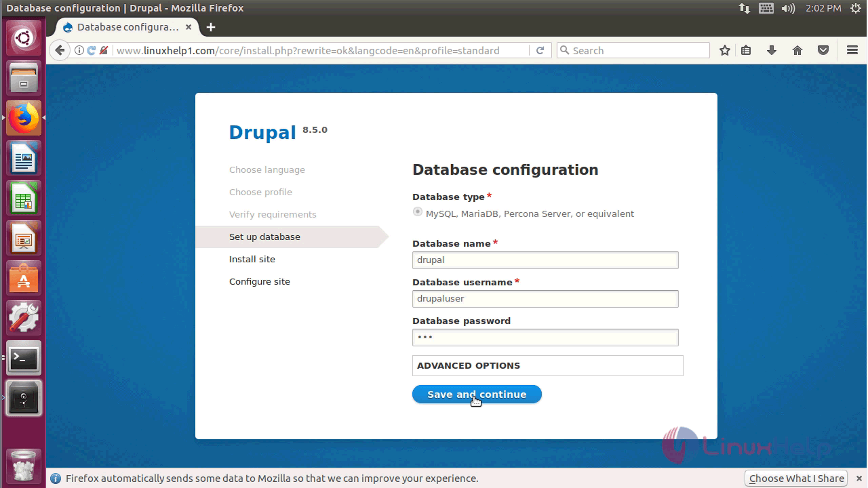Click the Database name field
The image size is (868, 488).
pos(545,260)
